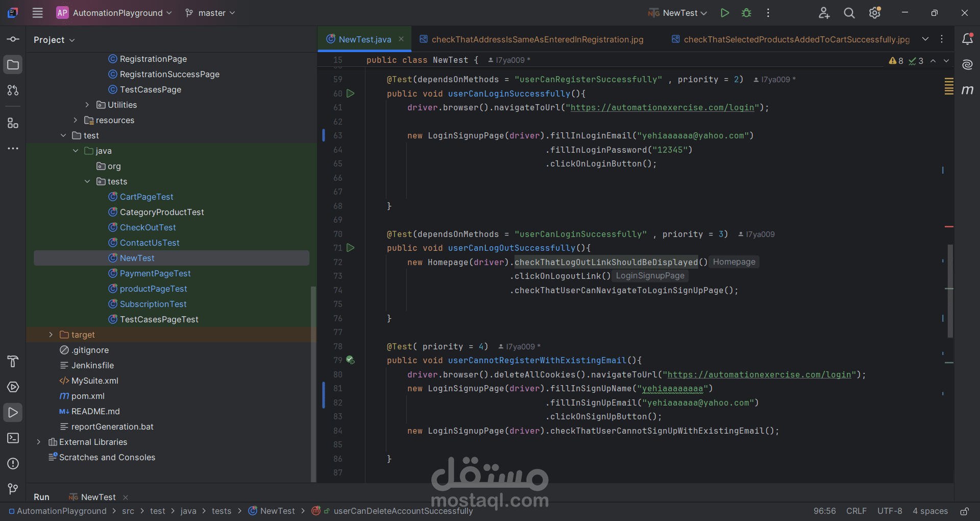Go to previous highlighted problem arrow
The height and width of the screenshot is (521, 980).
tap(933, 60)
